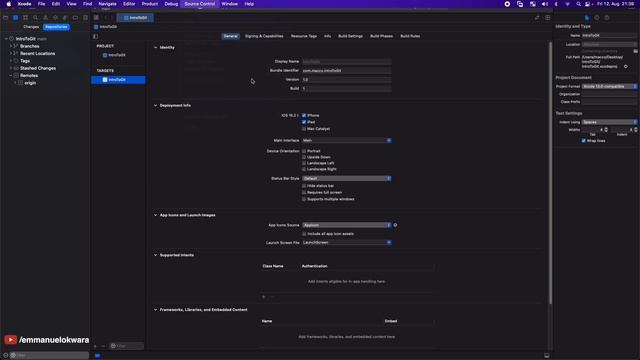Check Supports multiple windows

coord(304,199)
